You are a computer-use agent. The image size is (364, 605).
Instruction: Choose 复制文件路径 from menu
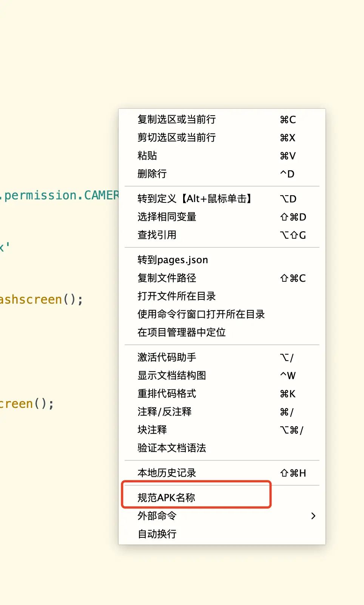[x=167, y=278]
